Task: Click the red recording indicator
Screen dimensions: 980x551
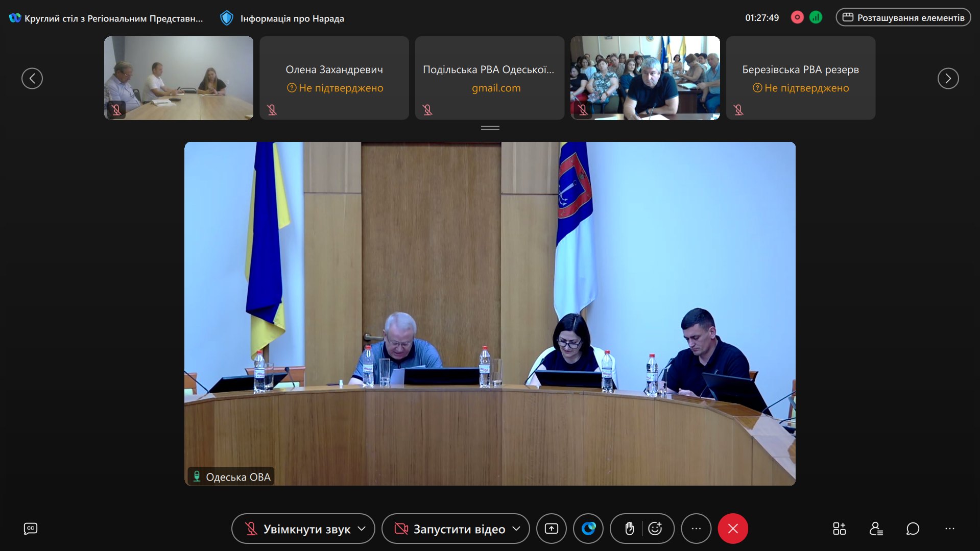Action: tap(797, 17)
